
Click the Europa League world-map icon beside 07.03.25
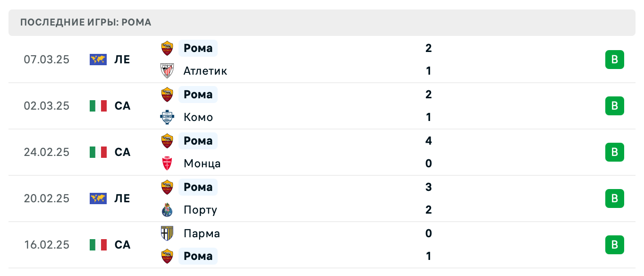pos(98,60)
